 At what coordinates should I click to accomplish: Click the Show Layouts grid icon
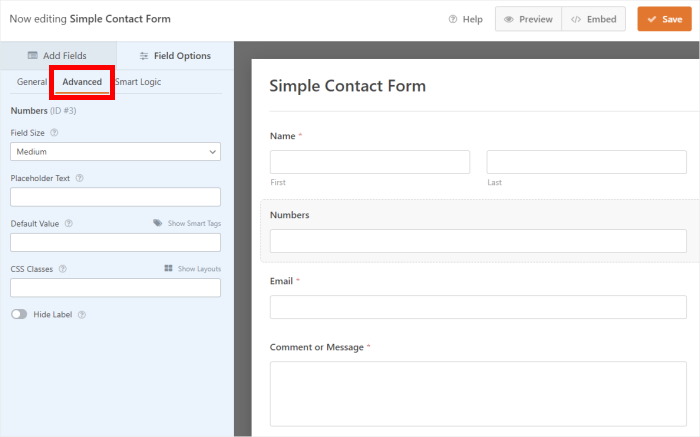[169, 269]
